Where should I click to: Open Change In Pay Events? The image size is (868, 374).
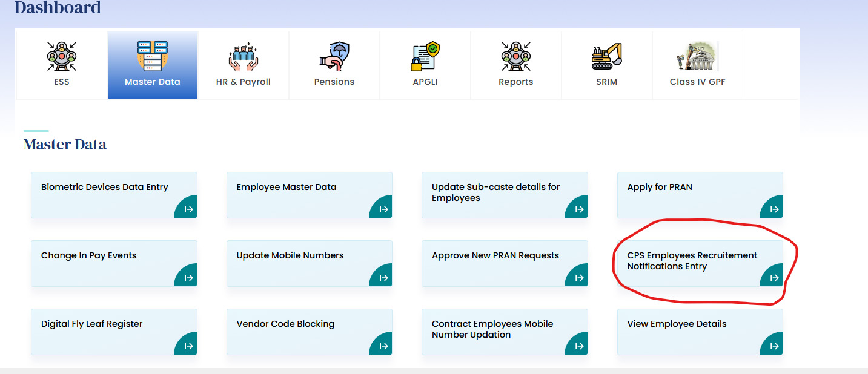pos(89,256)
